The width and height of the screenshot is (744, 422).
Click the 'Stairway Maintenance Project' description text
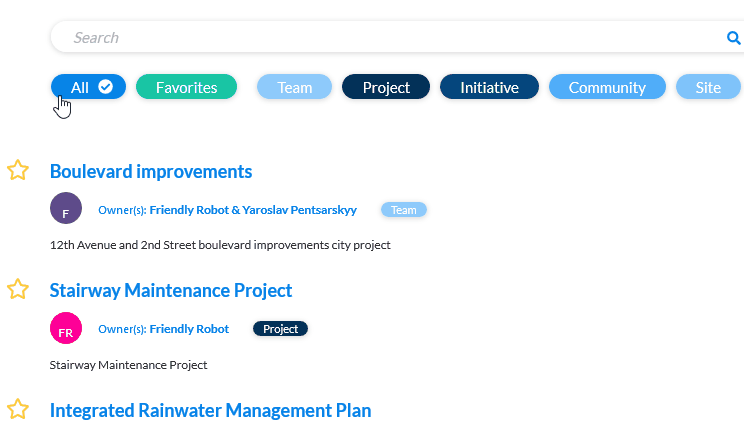(x=129, y=365)
